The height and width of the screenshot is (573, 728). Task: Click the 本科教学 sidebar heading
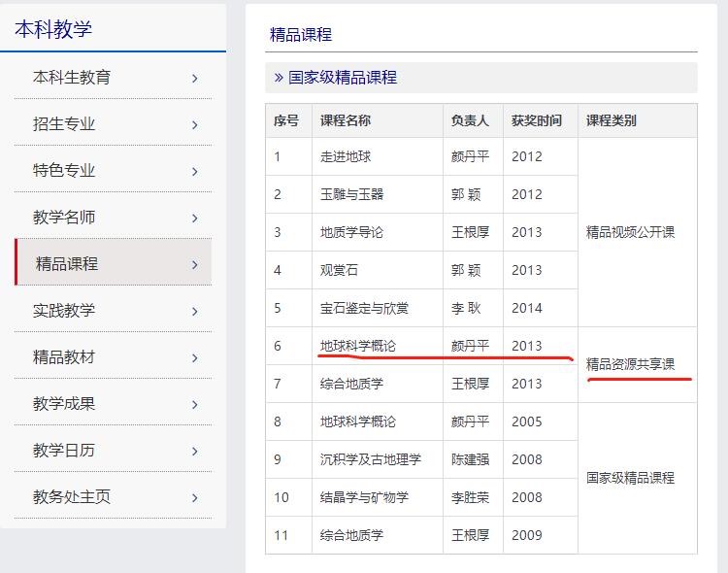click(53, 29)
